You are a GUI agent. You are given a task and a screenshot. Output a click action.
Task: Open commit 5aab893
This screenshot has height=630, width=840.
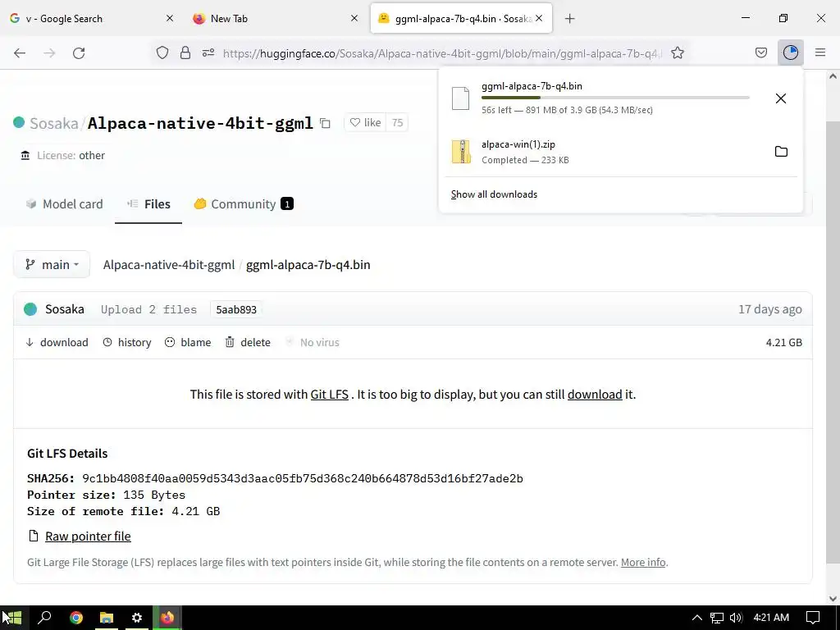[x=236, y=309]
